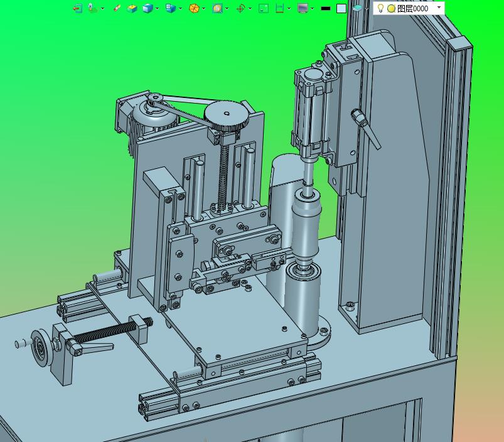This screenshot has width=504, height=442.
Task: Click the orange faceted mesh sphere icon
Action: pyautogui.click(x=194, y=8)
